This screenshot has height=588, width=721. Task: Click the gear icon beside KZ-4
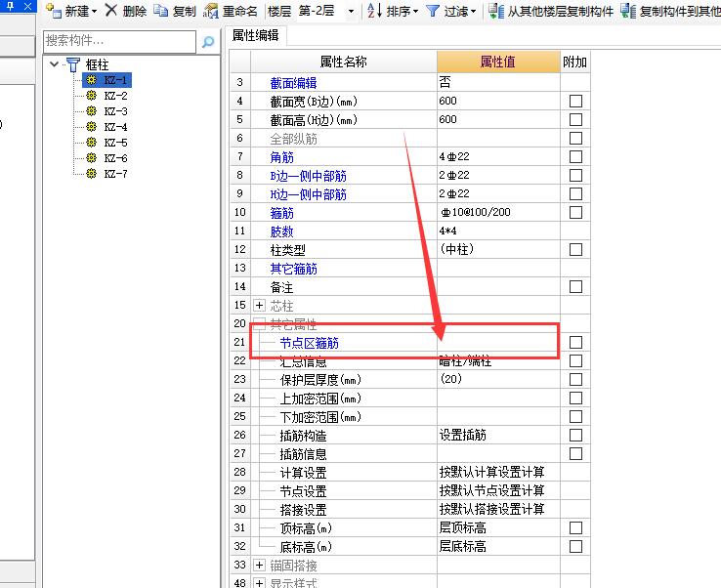(x=92, y=127)
